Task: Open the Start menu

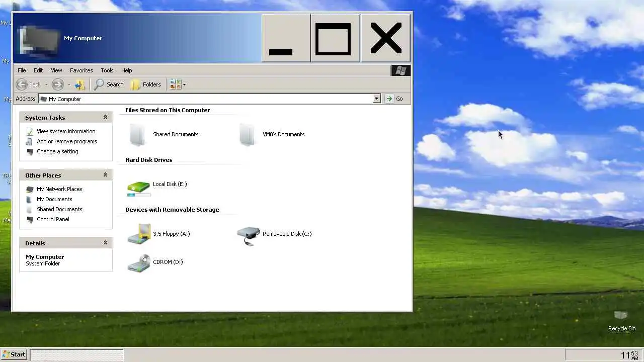Action: pyautogui.click(x=14, y=354)
